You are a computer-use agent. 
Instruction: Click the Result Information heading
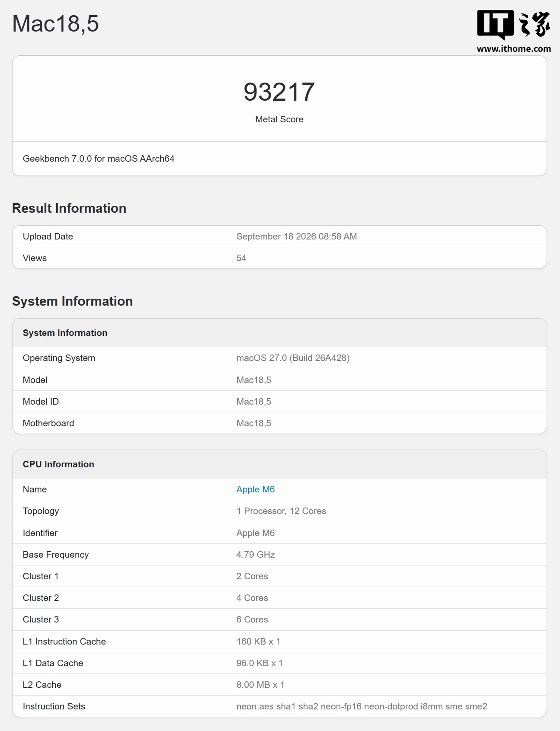click(69, 208)
